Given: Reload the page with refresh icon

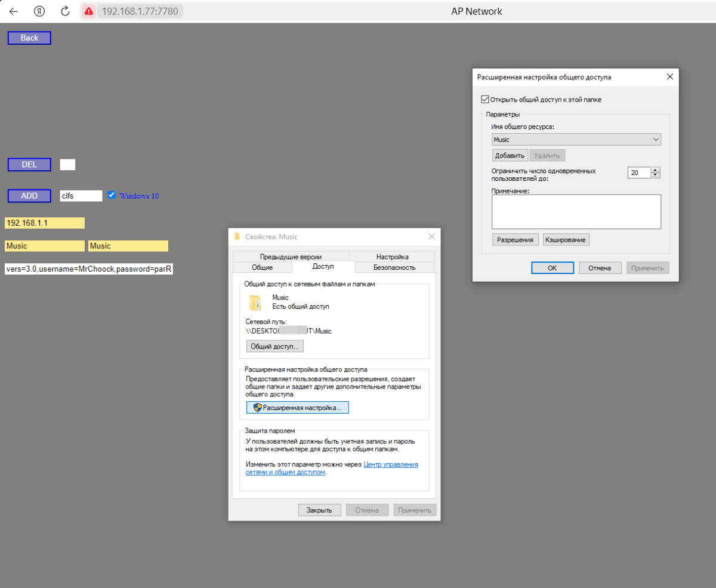Looking at the screenshot, I should click(x=66, y=11).
